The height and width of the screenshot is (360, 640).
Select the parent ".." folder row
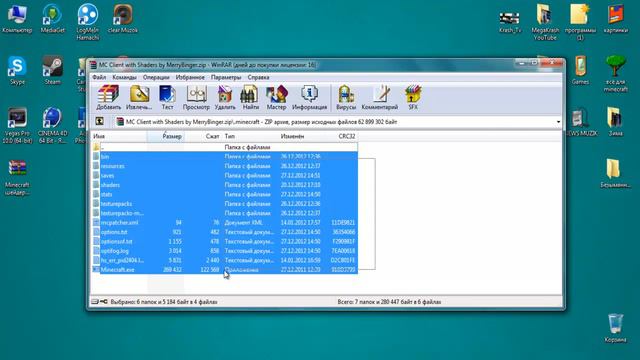click(225, 147)
